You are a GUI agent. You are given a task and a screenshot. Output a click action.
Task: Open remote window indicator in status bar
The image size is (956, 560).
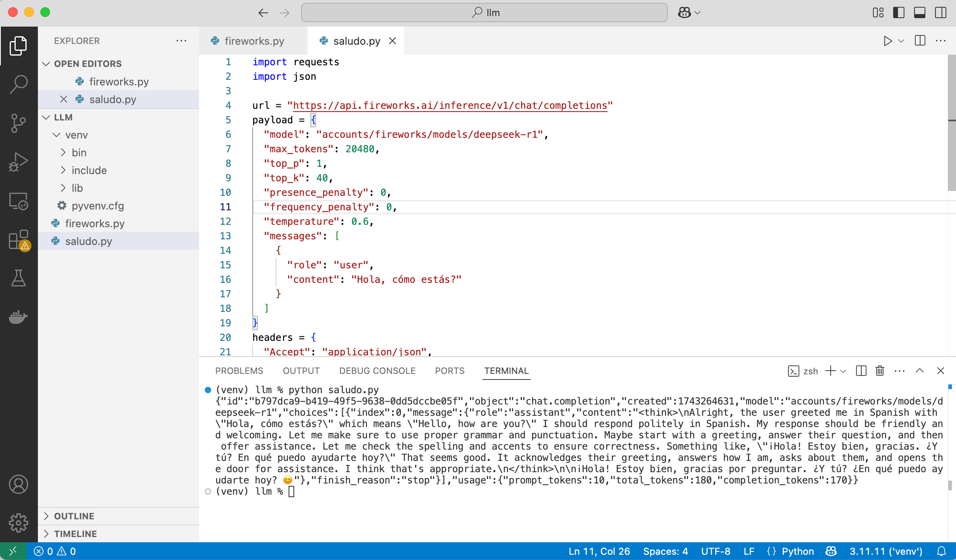point(13,551)
